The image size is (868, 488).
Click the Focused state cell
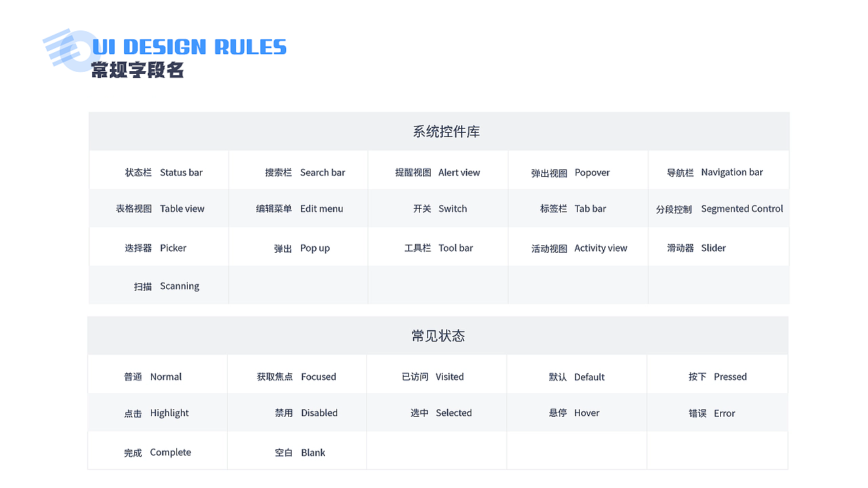(x=296, y=377)
